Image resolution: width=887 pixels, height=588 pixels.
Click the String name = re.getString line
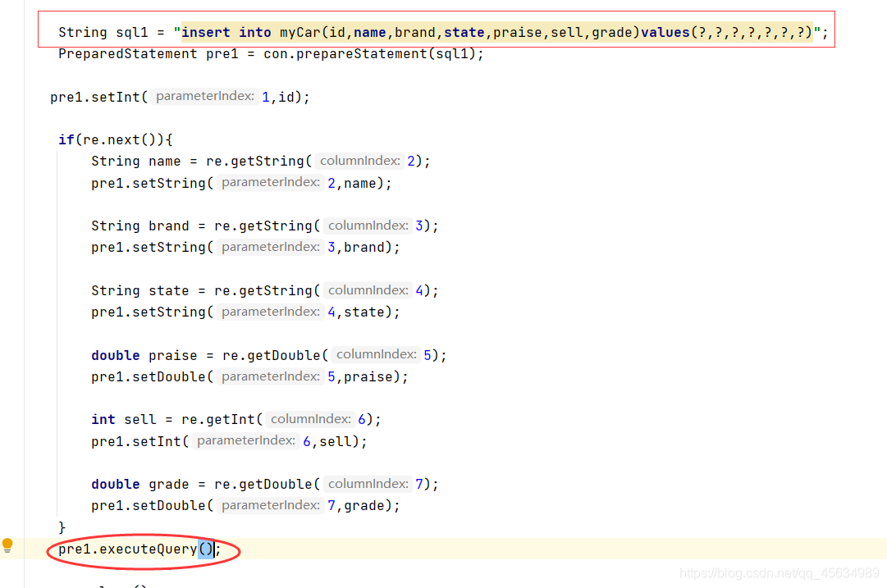(x=261, y=161)
